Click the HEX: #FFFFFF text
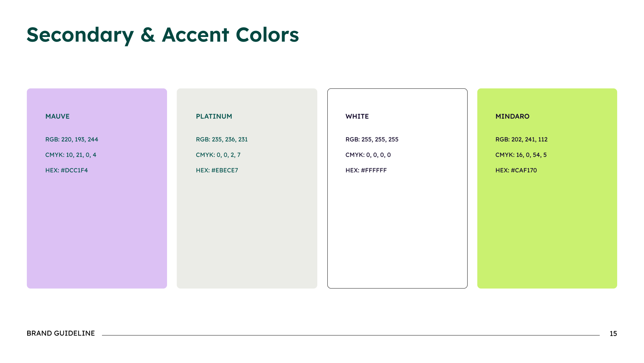The width and height of the screenshot is (644, 363). point(366,170)
